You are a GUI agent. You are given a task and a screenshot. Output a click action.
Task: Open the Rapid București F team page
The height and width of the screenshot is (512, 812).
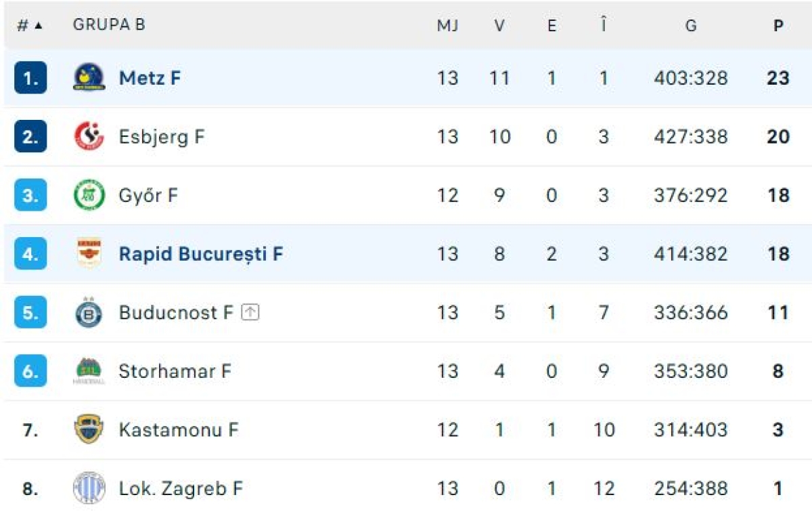201,254
